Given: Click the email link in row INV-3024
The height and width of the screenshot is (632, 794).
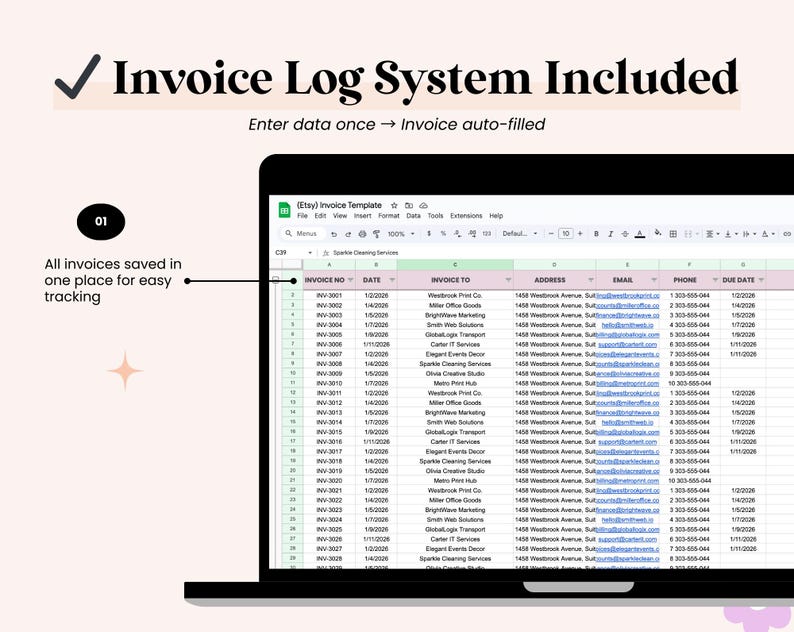Looking at the screenshot, I should [627, 520].
